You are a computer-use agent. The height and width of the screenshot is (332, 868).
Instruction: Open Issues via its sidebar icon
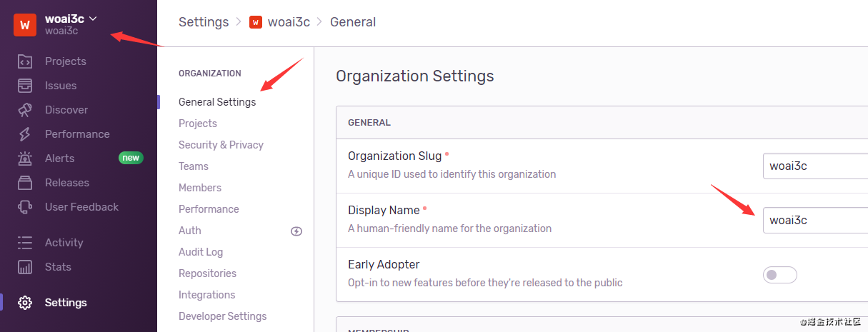click(25, 86)
